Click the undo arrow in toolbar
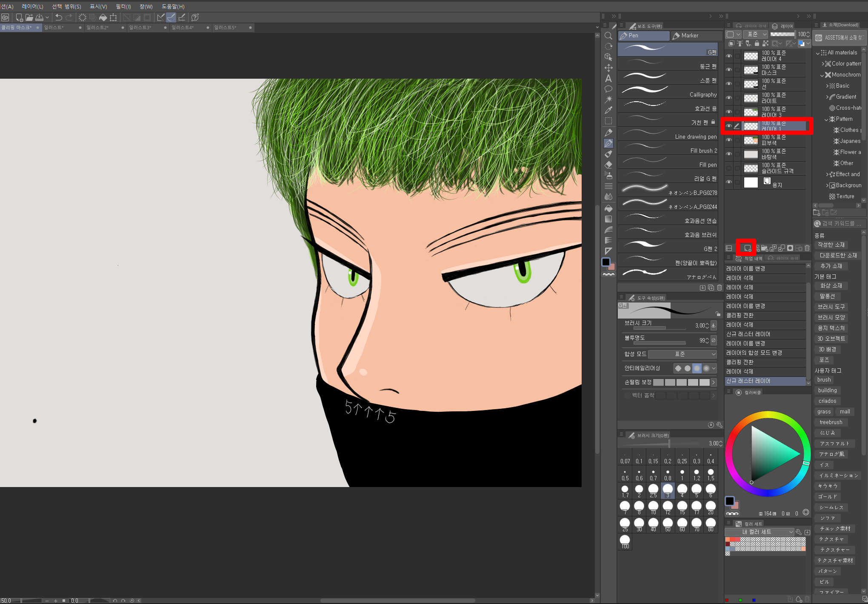Viewport: 868px width, 604px height. tap(59, 17)
